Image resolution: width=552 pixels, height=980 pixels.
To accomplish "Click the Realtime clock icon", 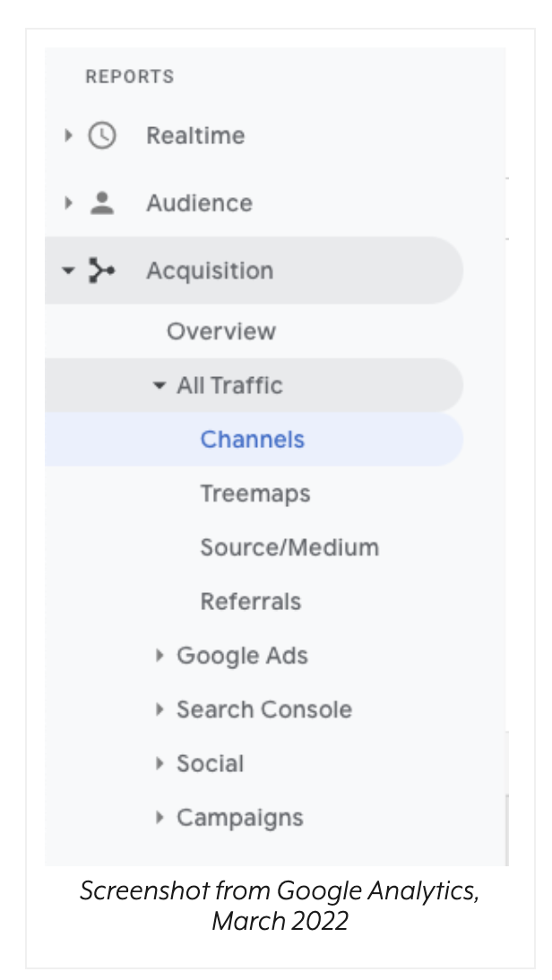I will 101,135.
